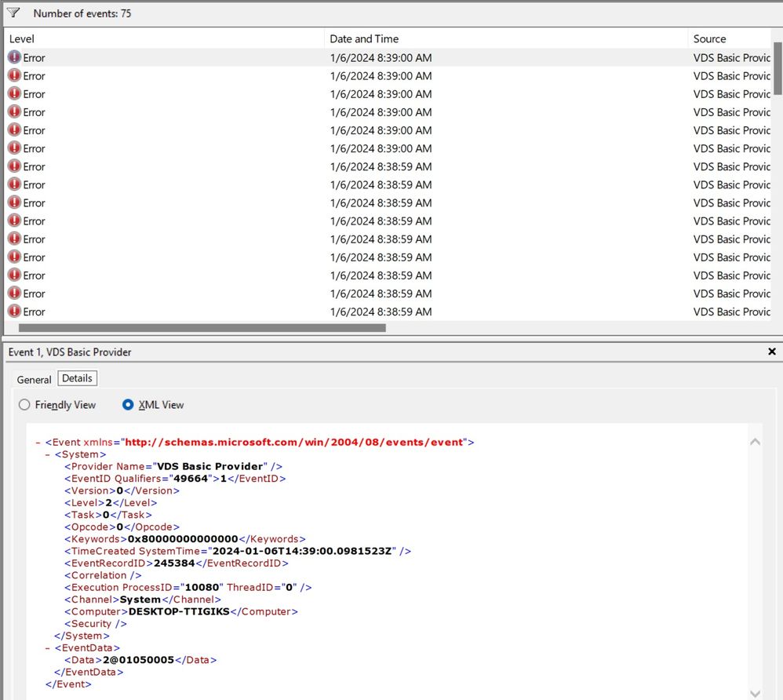Click the XML view scroll up arrow
783x700 pixels.
pos(756,442)
